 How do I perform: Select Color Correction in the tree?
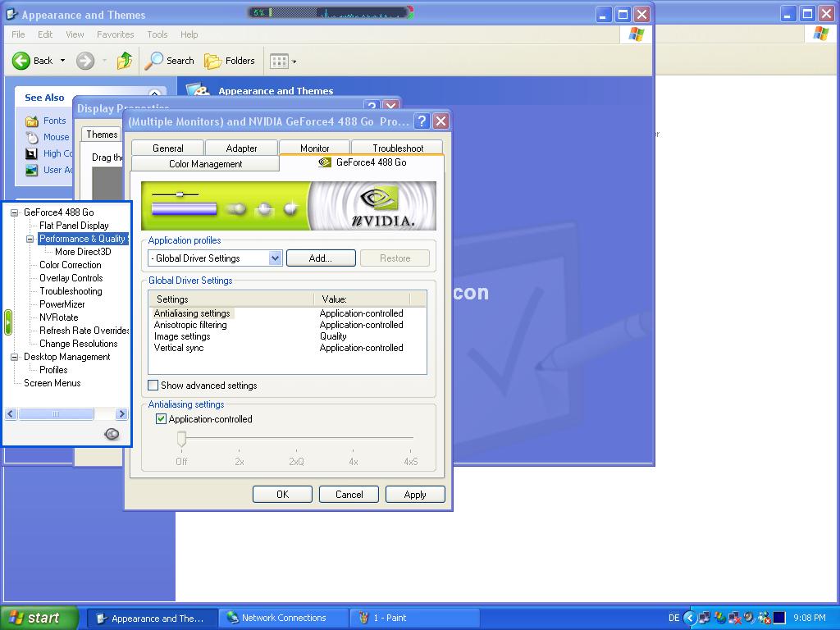pyautogui.click(x=71, y=265)
